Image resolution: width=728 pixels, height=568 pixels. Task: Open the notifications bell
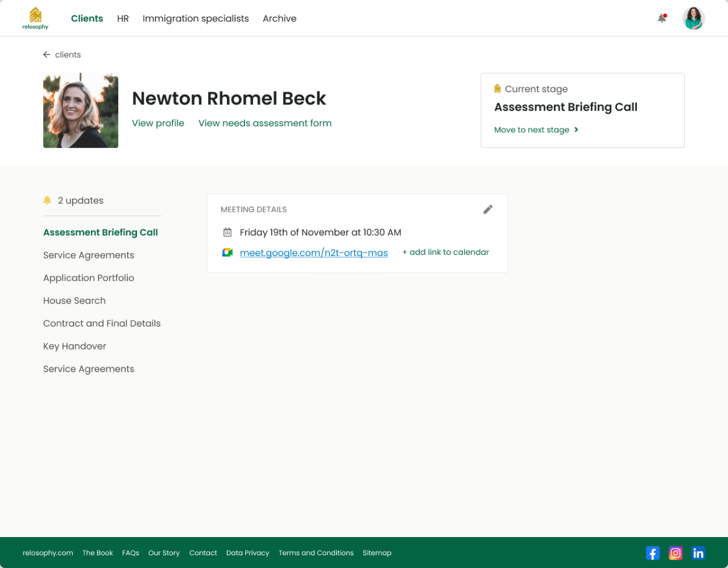click(x=662, y=18)
